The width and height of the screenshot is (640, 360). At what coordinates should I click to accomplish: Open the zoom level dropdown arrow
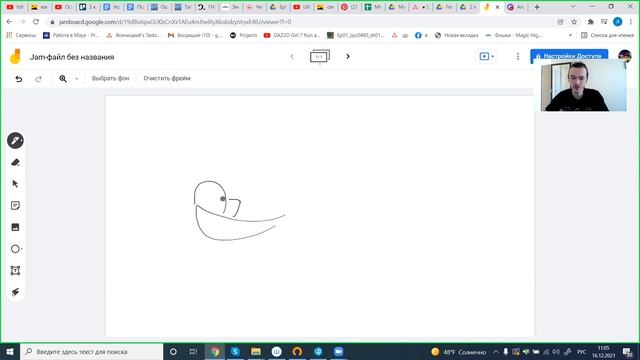pos(76,79)
